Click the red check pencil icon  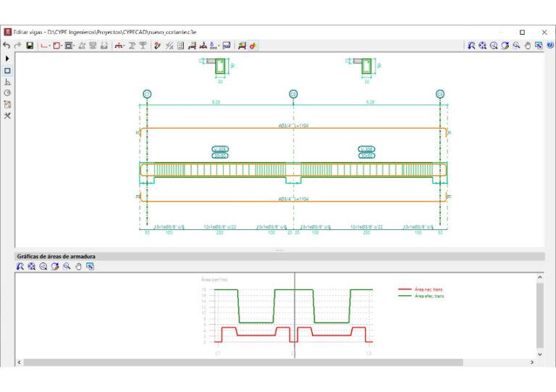(157, 46)
